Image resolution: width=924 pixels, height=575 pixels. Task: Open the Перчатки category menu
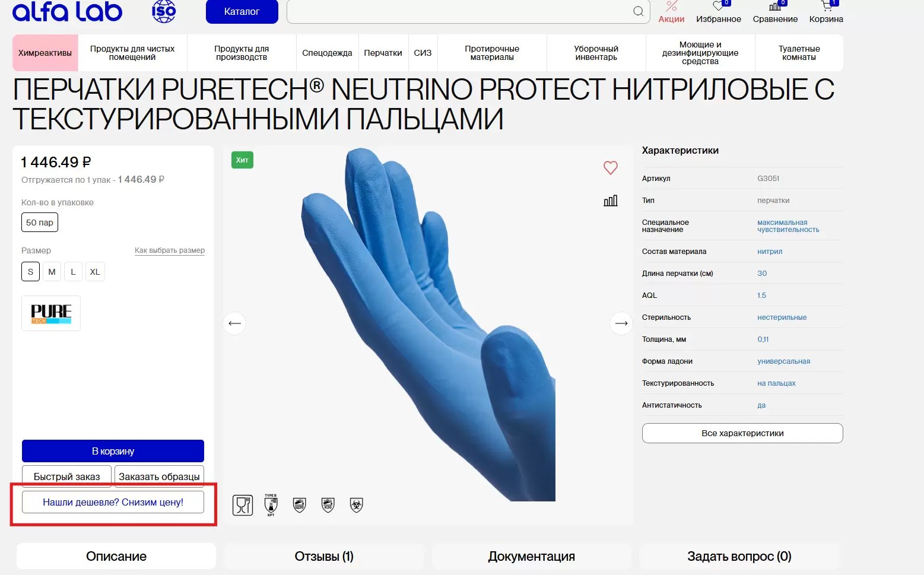pyautogui.click(x=383, y=52)
